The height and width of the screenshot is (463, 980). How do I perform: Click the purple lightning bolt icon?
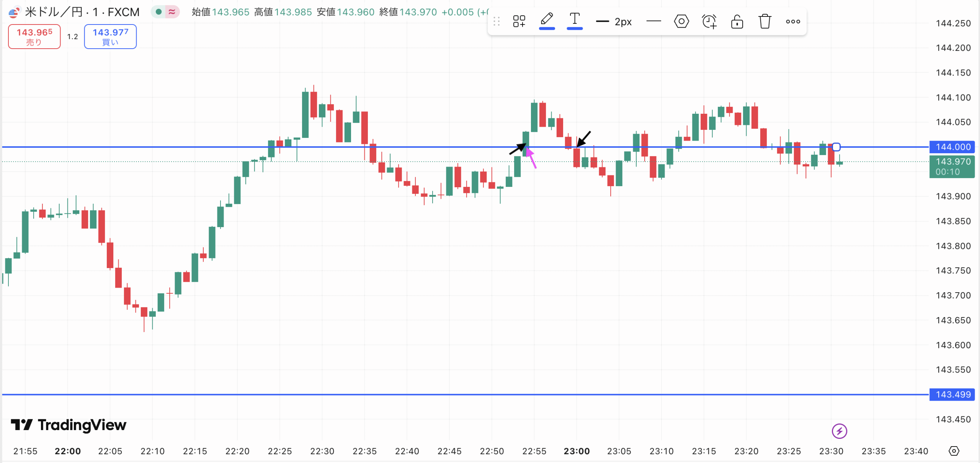click(x=839, y=431)
